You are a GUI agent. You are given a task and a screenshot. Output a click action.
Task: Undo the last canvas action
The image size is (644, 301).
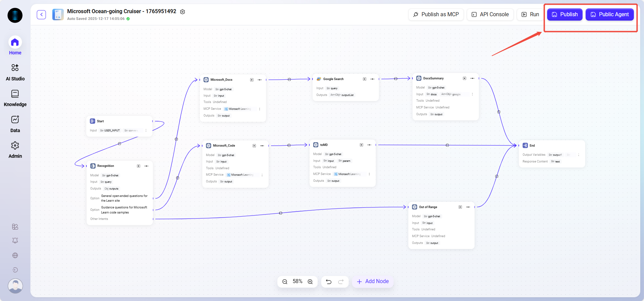329,282
